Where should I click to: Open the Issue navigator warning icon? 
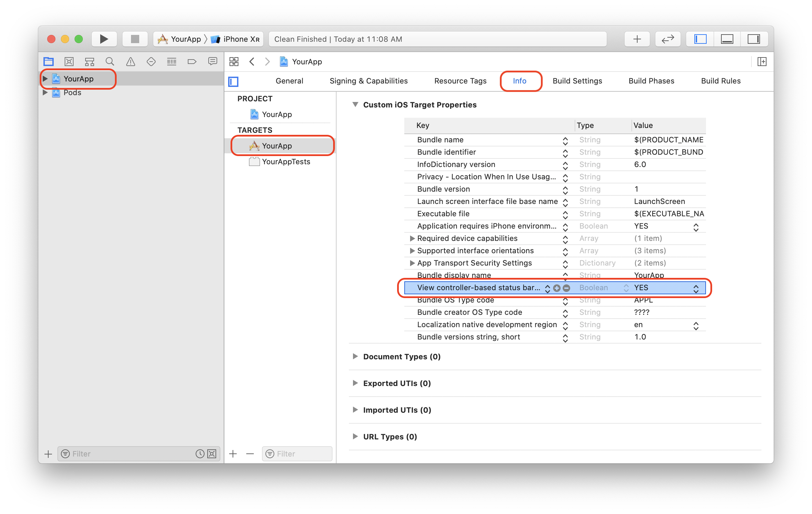(130, 62)
